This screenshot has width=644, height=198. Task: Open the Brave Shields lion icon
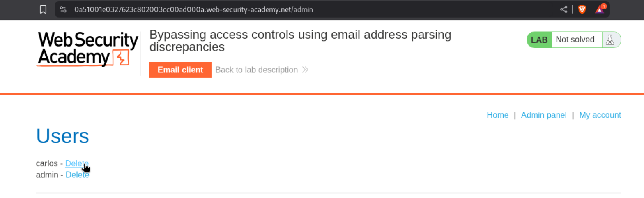[x=582, y=9]
